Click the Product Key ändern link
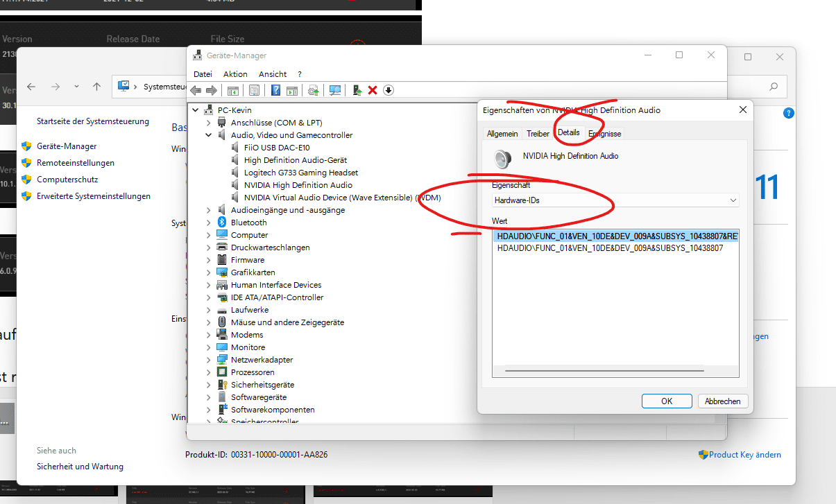 tap(745, 455)
